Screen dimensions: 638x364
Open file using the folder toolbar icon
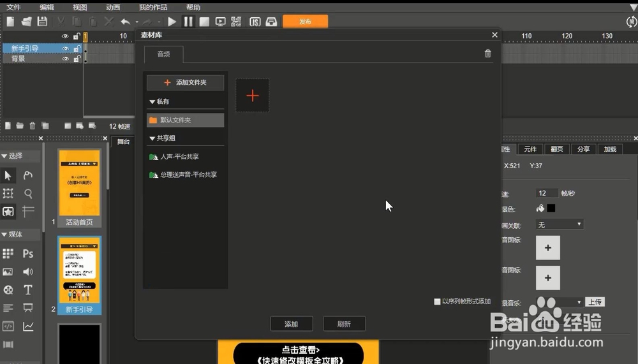(x=26, y=22)
